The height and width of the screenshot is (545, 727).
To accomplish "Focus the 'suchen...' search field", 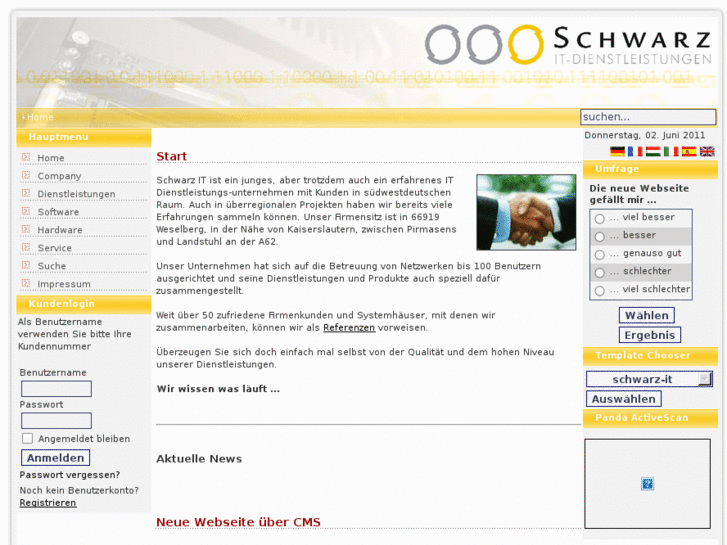I will (648, 117).
